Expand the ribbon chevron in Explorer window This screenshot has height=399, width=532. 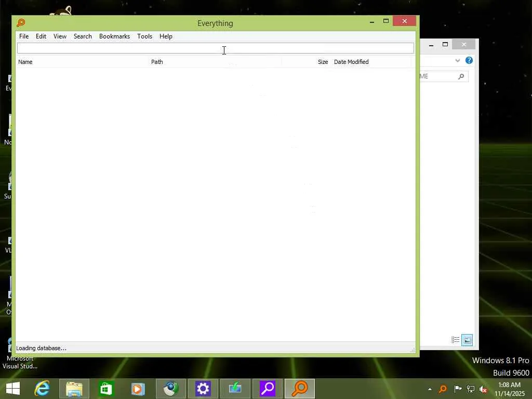click(457, 61)
